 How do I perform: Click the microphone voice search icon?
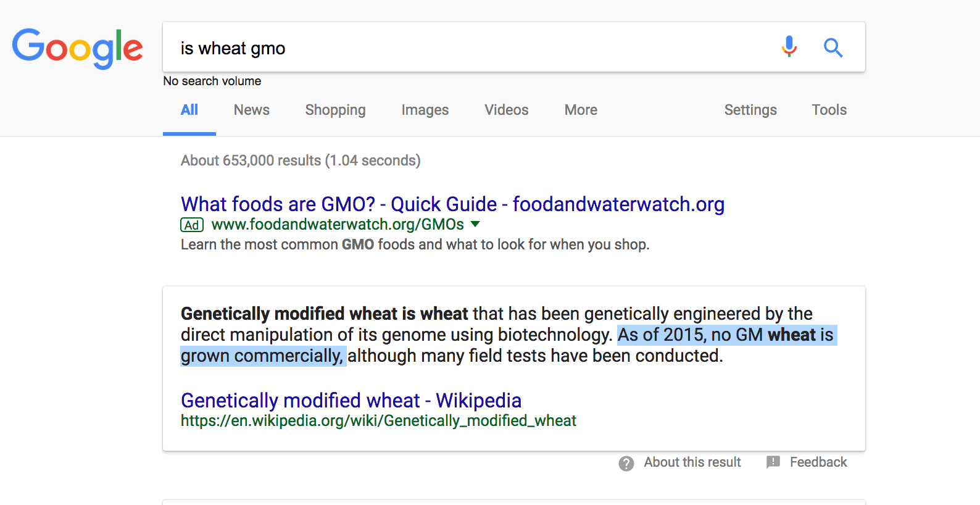[789, 47]
